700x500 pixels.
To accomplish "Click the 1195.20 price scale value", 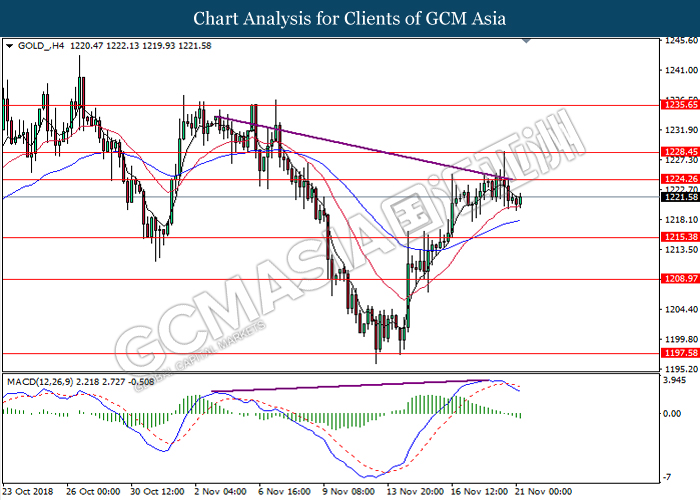I will (x=681, y=369).
